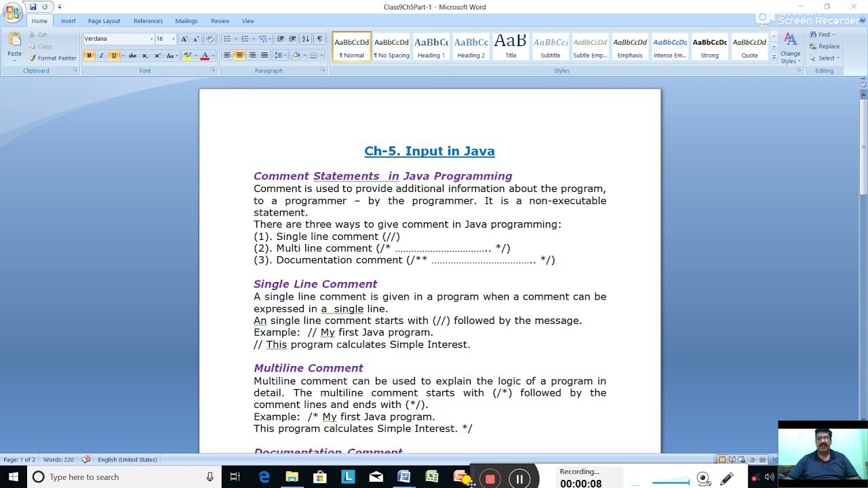Click the Line Spacing icon
This screenshot has height=488, width=868.
click(279, 56)
